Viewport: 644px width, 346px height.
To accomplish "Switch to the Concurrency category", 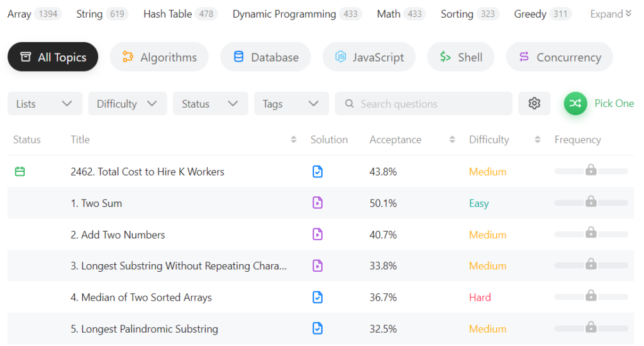I will tap(559, 57).
